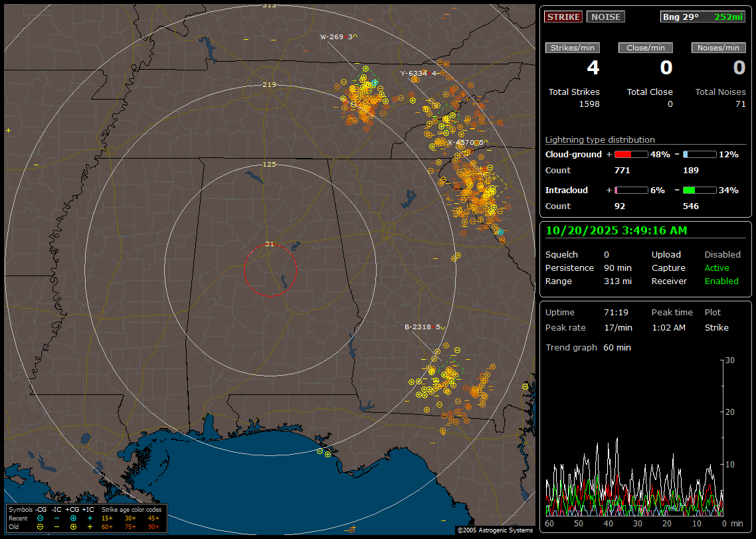Click the Bng 29° 252mi bearing readout
The image size is (756, 539).
click(x=702, y=17)
